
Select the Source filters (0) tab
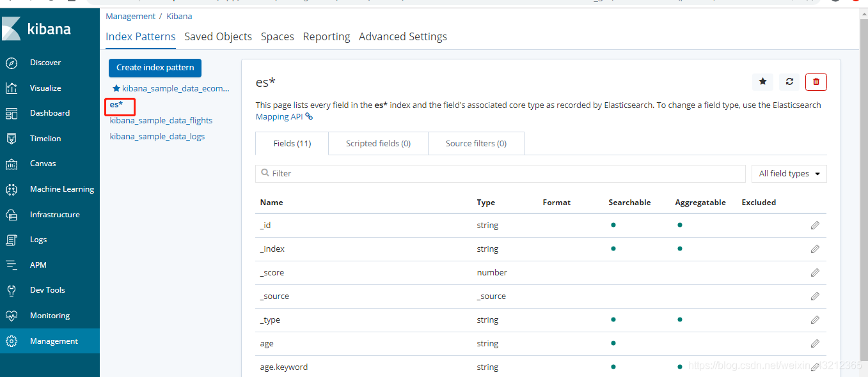[476, 144]
